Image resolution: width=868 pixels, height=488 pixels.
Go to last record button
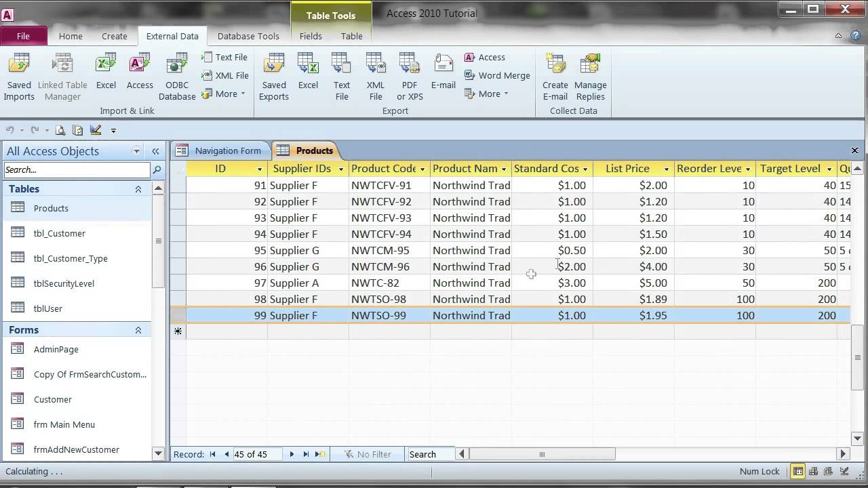point(306,454)
